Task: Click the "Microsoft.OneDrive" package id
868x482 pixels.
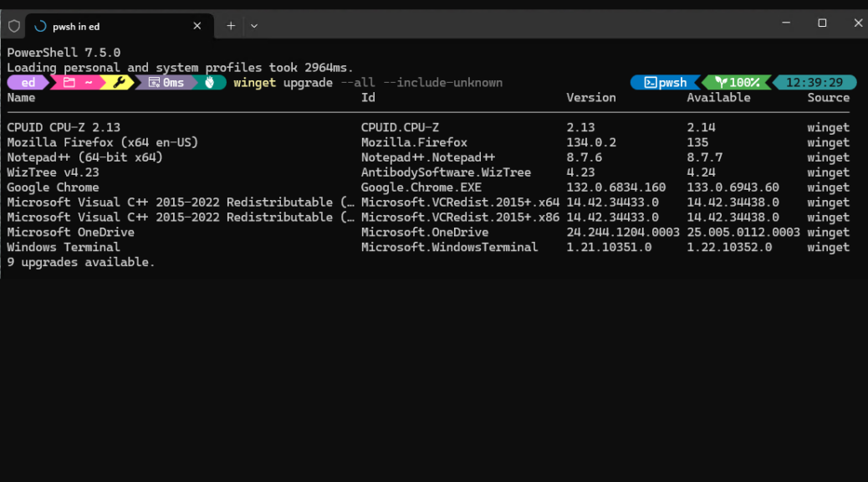Action: pyautogui.click(x=425, y=232)
